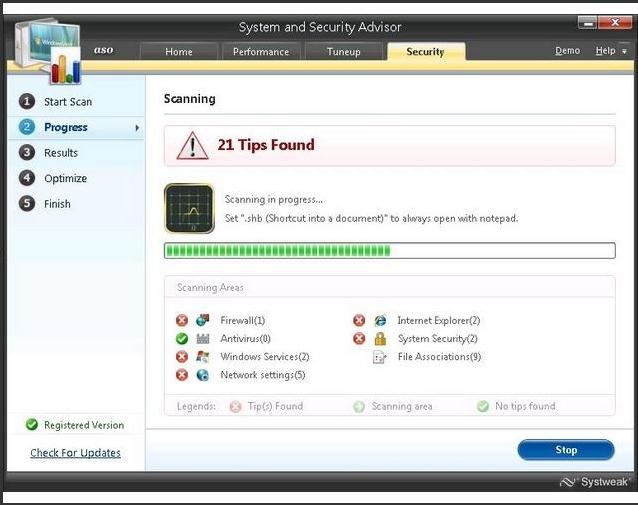The image size is (638, 505).
Task: Click the '21 Tips Found' text
Action: [266, 145]
